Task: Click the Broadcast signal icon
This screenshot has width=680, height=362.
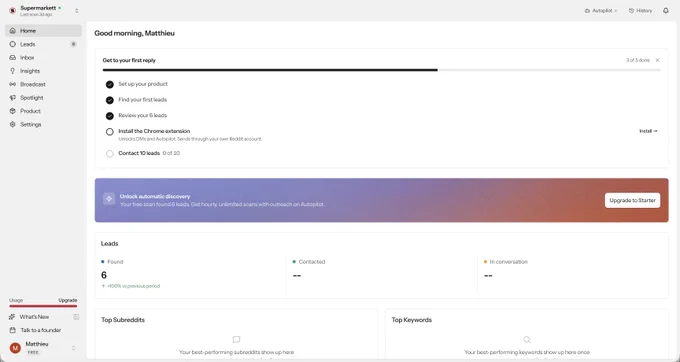Action: (13, 85)
